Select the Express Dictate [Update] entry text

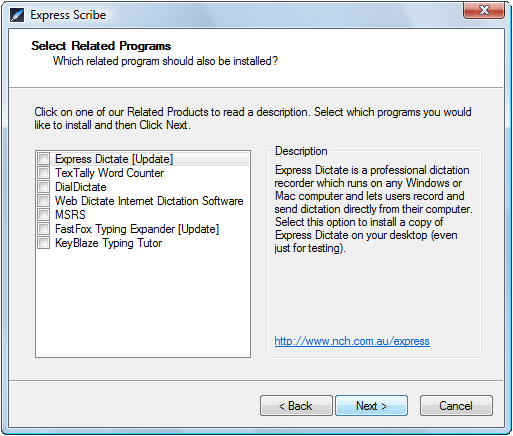point(114,159)
